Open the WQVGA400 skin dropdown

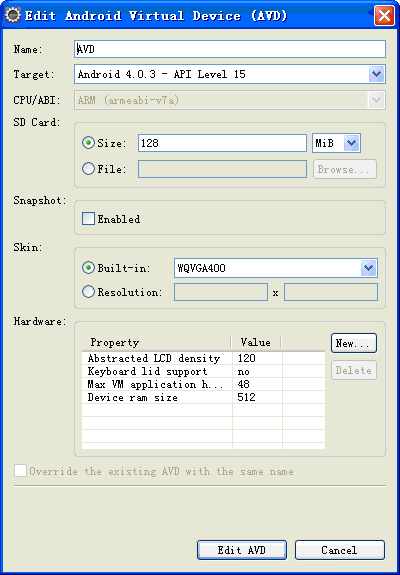(x=369, y=268)
